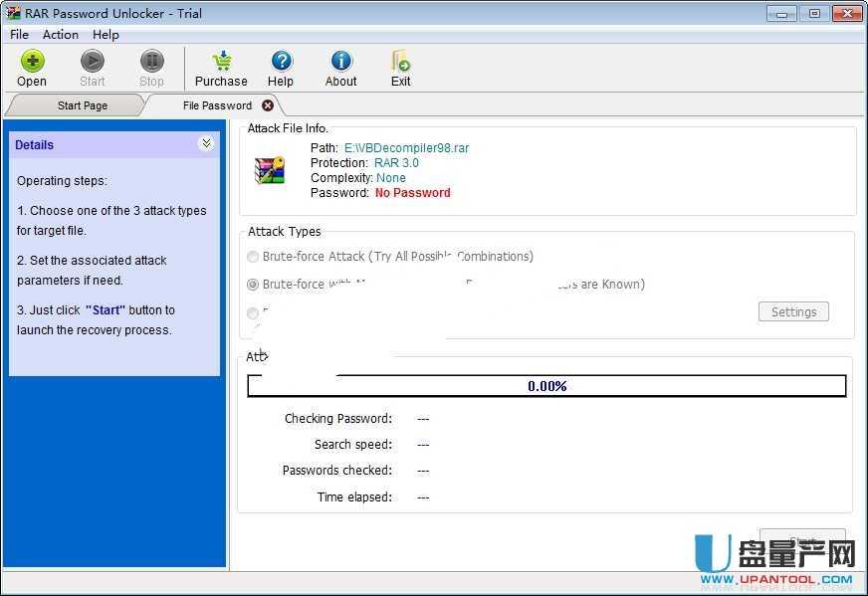The image size is (868, 596).
Task: Click the Open toolbar icon
Action: coord(32,62)
